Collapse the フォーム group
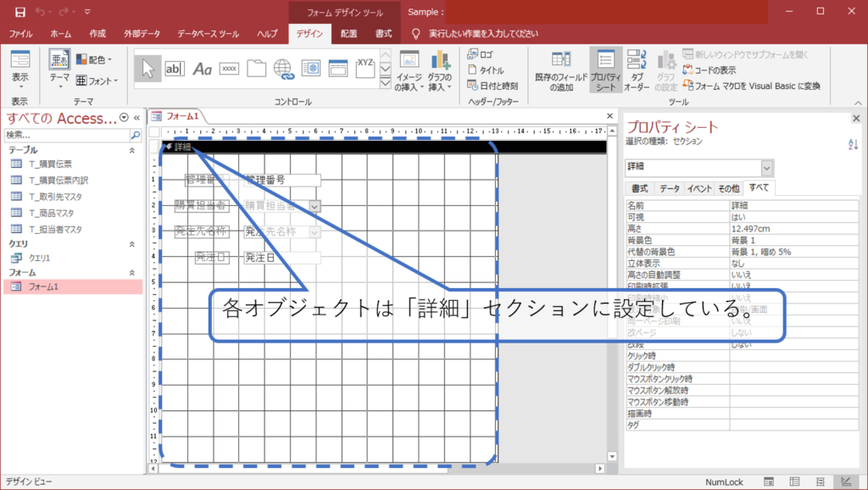This screenshot has height=490, width=868. tap(132, 272)
